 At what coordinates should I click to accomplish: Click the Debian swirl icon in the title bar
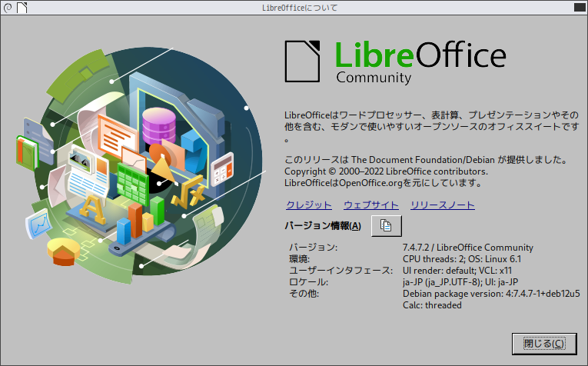(x=8, y=7)
